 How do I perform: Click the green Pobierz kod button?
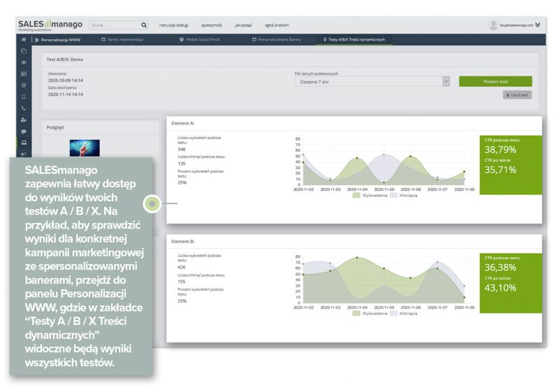tap(495, 82)
